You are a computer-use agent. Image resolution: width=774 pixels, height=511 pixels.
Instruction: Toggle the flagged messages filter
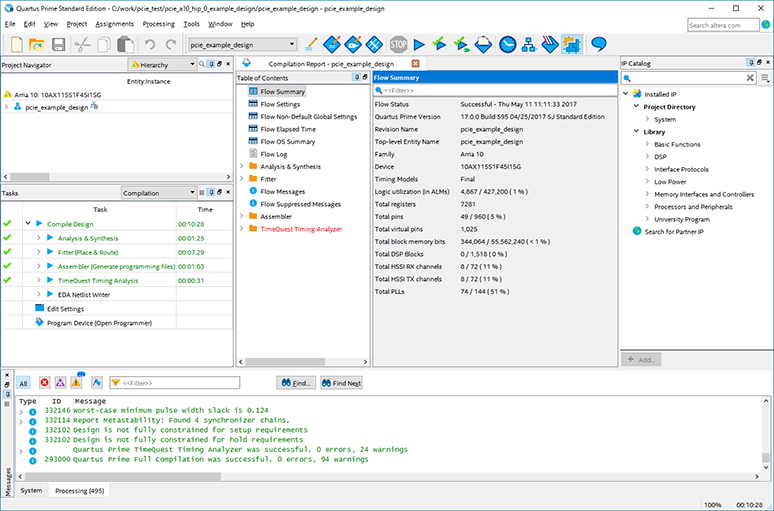(97, 383)
